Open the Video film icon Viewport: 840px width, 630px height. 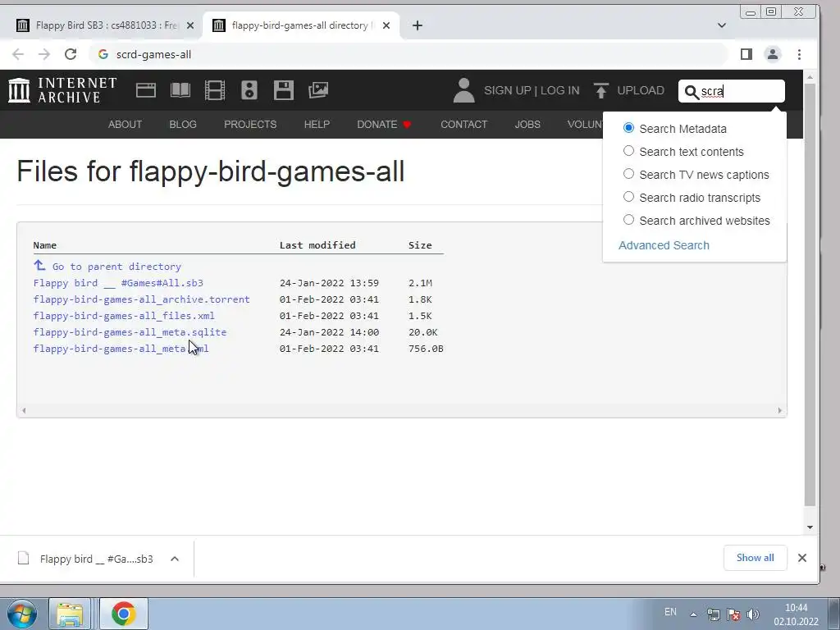point(215,90)
